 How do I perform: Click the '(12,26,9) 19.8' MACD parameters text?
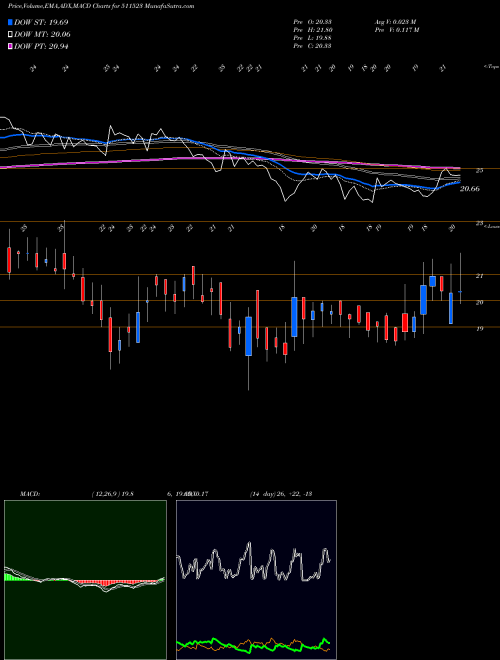112,494
